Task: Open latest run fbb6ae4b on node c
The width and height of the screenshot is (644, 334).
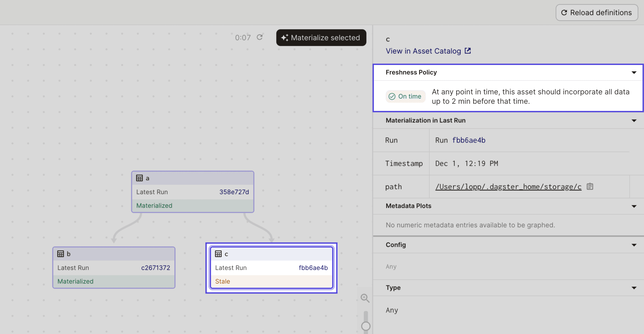Action: 313,268
